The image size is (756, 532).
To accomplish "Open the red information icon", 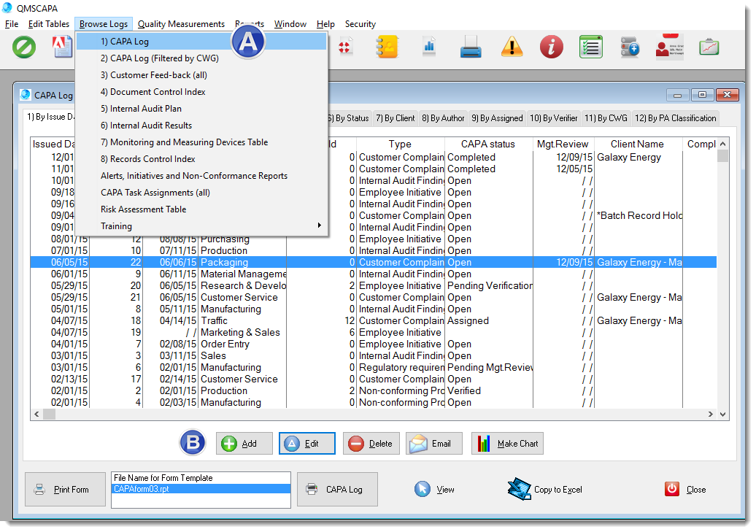I will click(x=551, y=47).
